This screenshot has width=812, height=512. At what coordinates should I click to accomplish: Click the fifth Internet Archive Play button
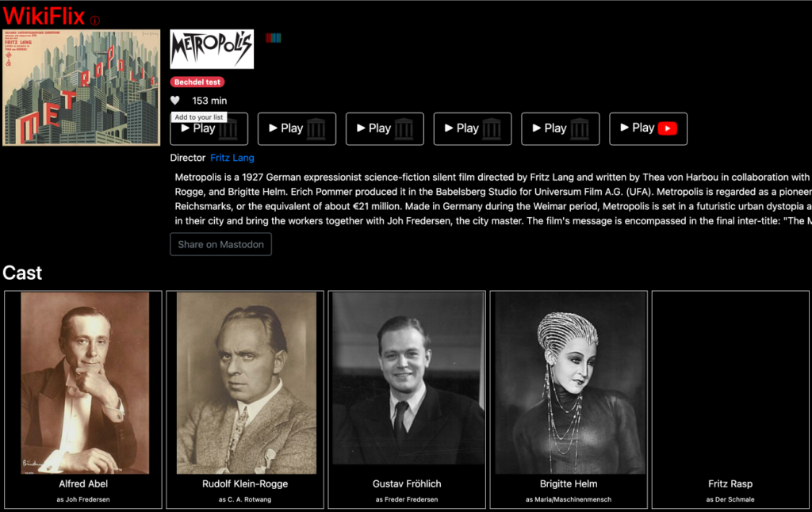[561, 128]
